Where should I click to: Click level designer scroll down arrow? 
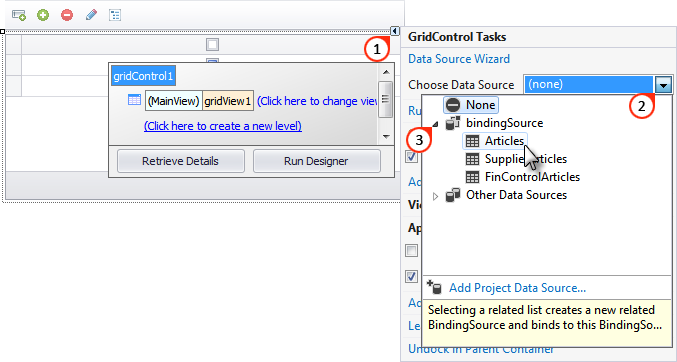click(386, 137)
